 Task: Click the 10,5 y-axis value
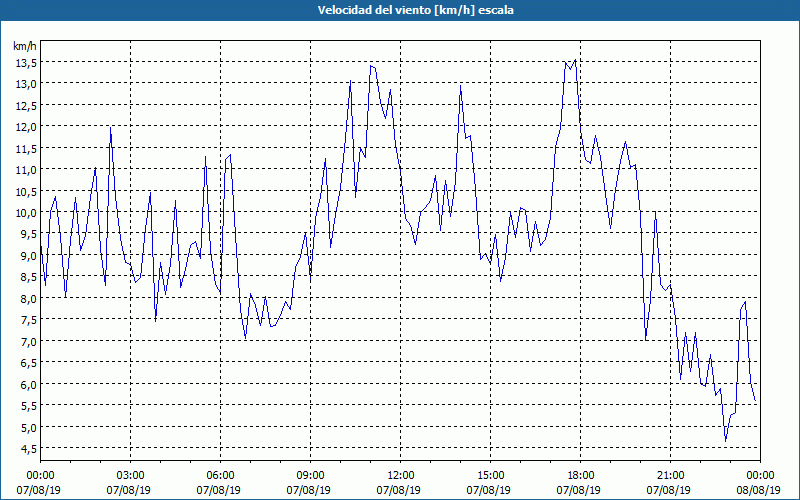pos(26,191)
